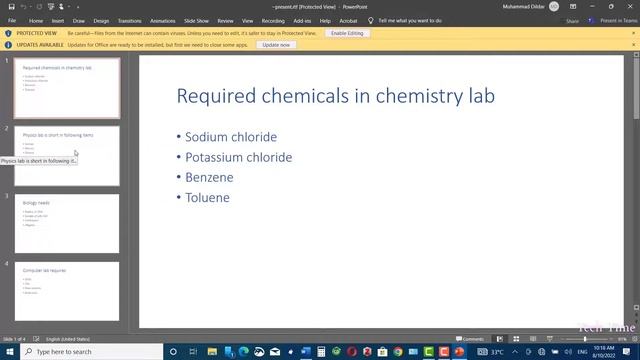This screenshot has width=640, height=360.
Task: Click the taskbar search box
Action: 91,351
